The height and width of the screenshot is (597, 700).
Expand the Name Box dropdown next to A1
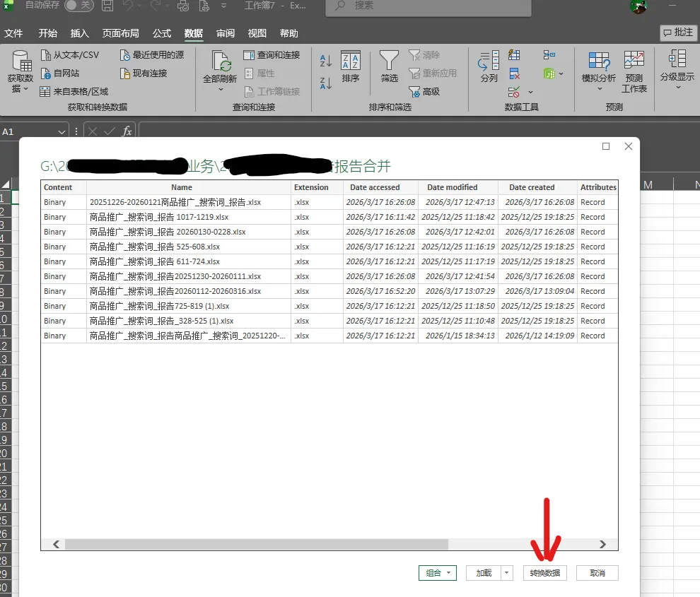pos(62,131)
